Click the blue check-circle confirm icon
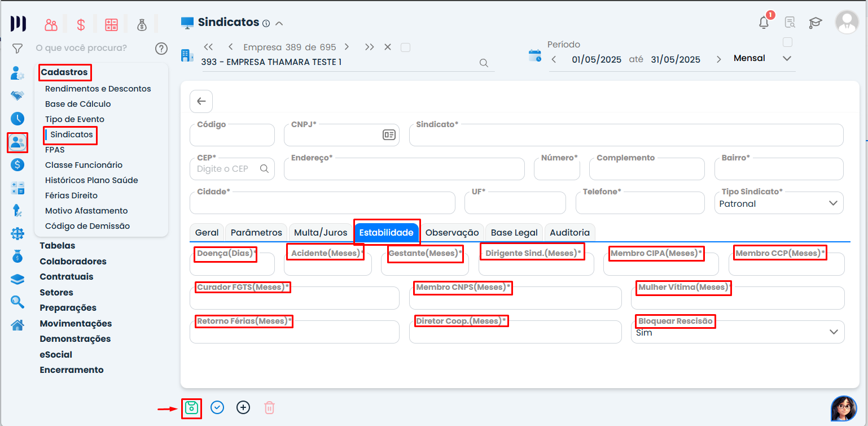The width and height of the screenshot is (868, 426). [x=217, y=407]
